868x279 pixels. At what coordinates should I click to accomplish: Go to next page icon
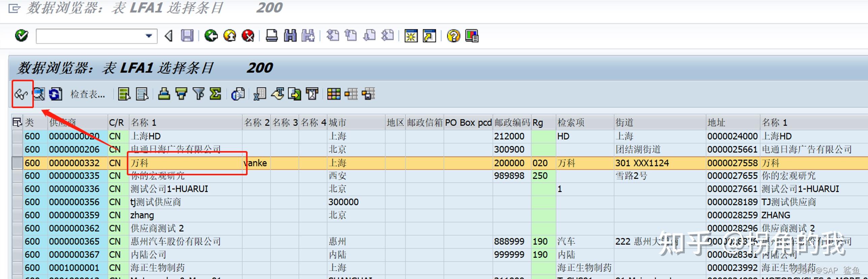pyautogui.click(x=369, y=36)
